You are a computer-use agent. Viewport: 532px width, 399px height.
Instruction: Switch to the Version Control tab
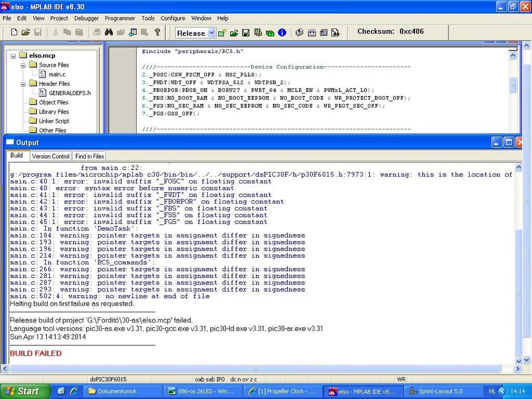(51, 156)
